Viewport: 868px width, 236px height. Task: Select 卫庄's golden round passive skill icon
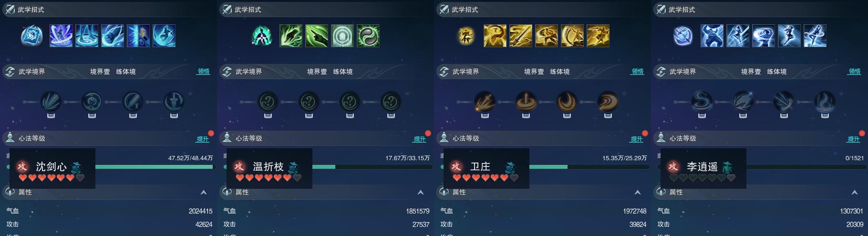point(466,36)
